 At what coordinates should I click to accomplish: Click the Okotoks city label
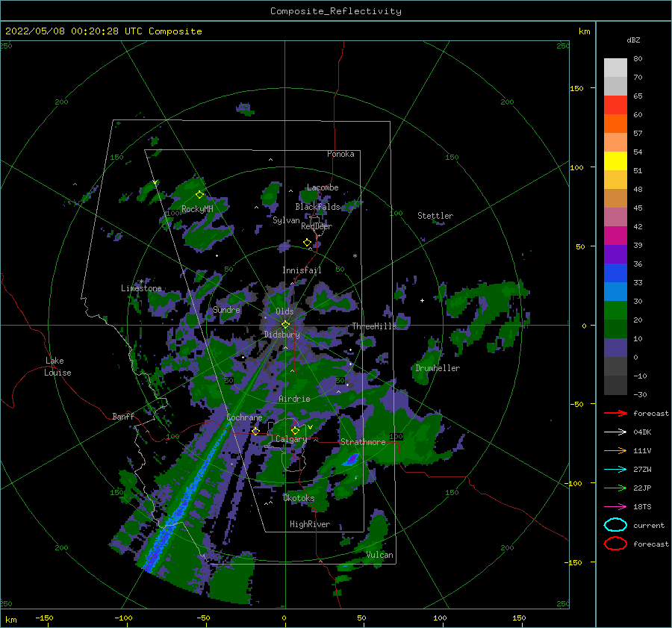pyautogui.click(x=299, y=498)
